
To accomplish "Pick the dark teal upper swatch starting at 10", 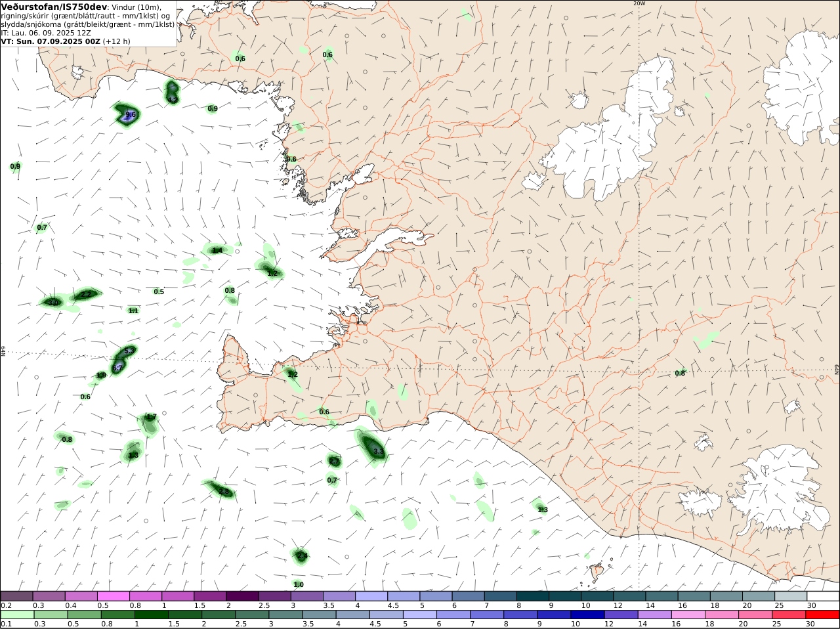I will 597,596.
